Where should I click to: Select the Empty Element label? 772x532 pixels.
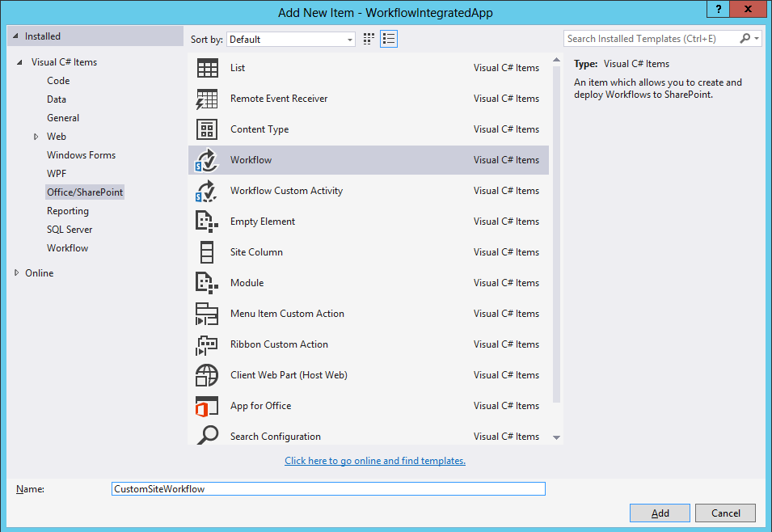[263, 222]
